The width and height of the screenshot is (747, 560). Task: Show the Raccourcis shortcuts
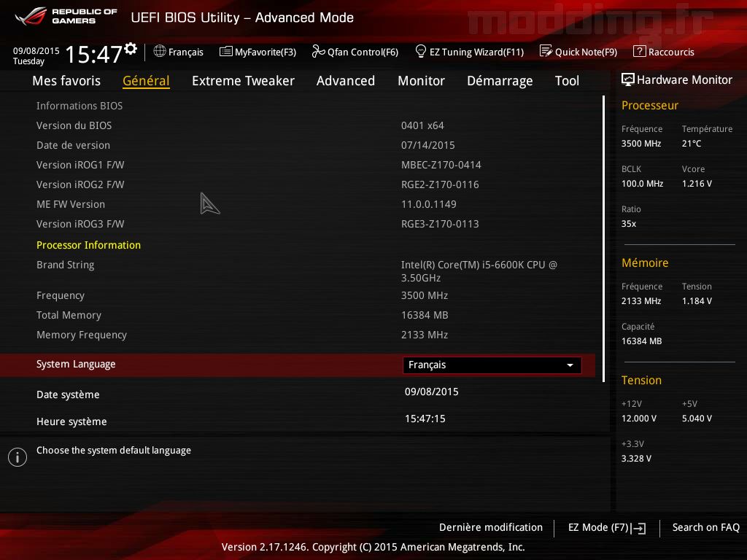click(x=664, y=52)
